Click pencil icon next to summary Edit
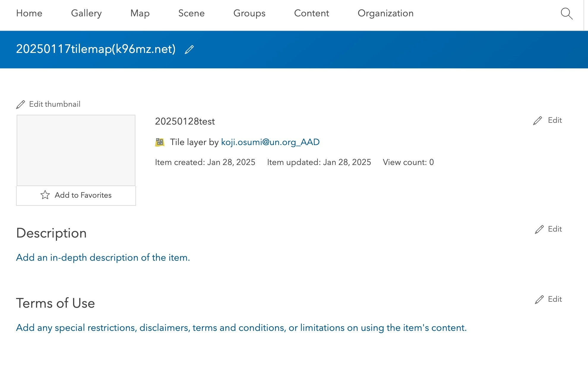The image size is (588, 371). (x=538, y=120)
